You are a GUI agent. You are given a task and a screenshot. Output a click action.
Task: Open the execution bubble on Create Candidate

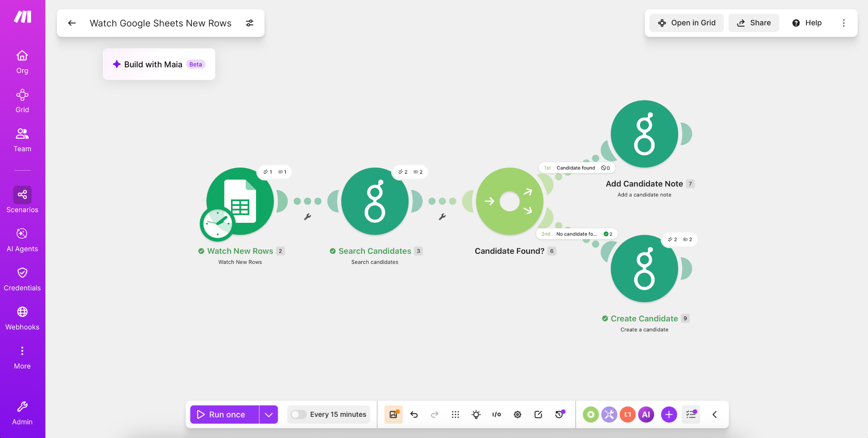click(x=679, y=239)
